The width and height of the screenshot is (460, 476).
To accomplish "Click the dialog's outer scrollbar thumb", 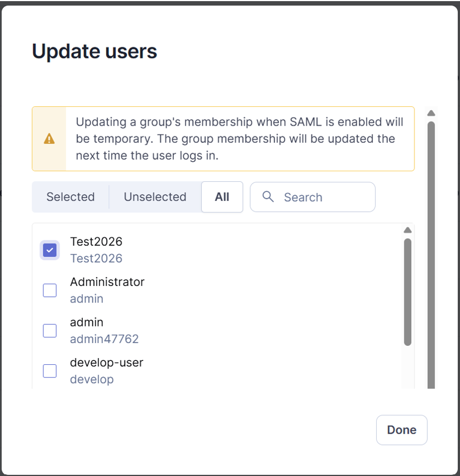I will [x=431, y=255].
